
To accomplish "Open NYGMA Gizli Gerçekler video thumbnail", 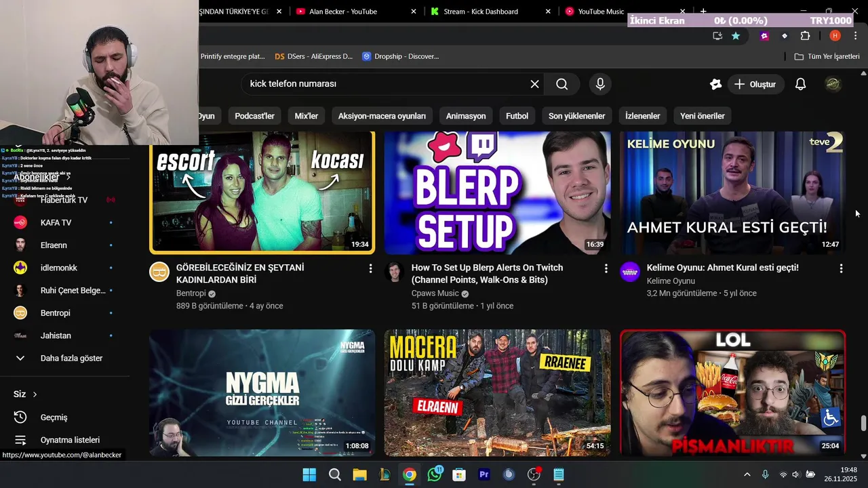I will [x=262, y=392].
